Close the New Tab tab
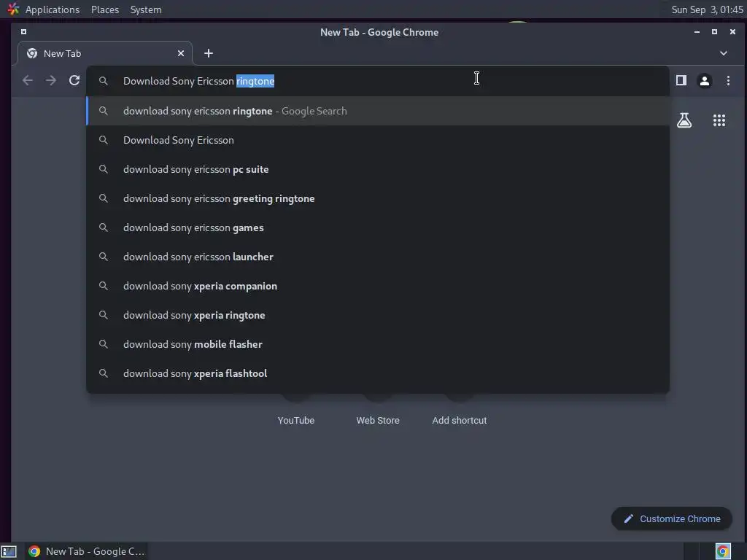Viewport: 747px width, 560px height. click(x=181, y=53)
